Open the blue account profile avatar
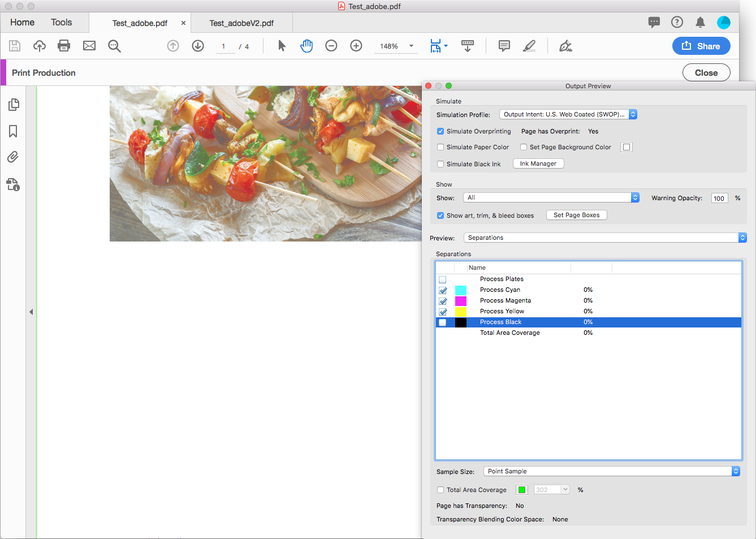This screenshot has width=756, height=539. (x=724, y=22)
